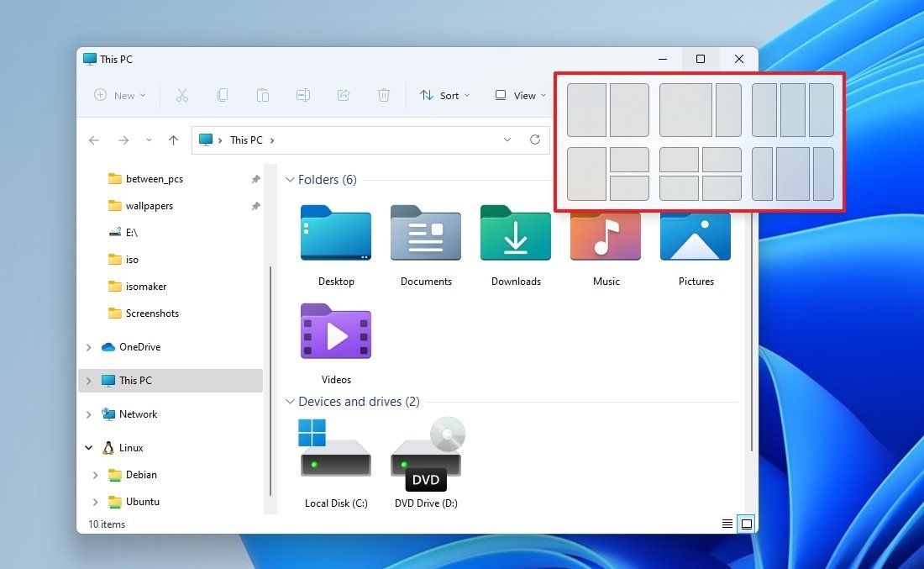This screenshot has height=569, width=924.
Task: Refresh the current folder view
Action: [535, 140]
